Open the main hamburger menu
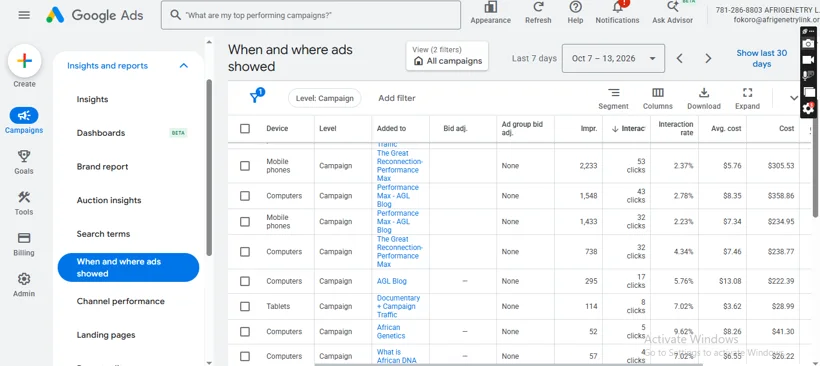820x366 pixels. (x=24, y=15)
